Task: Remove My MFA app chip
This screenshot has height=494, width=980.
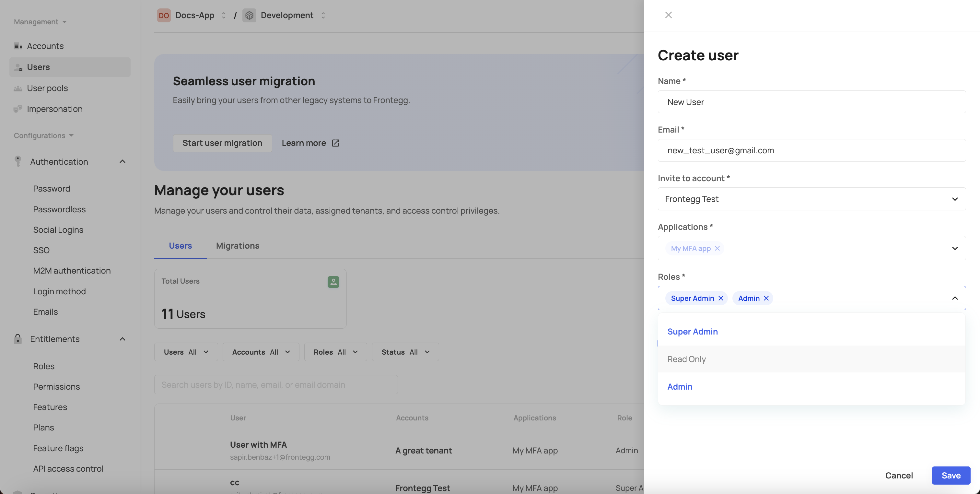Action: pos(717,248)
